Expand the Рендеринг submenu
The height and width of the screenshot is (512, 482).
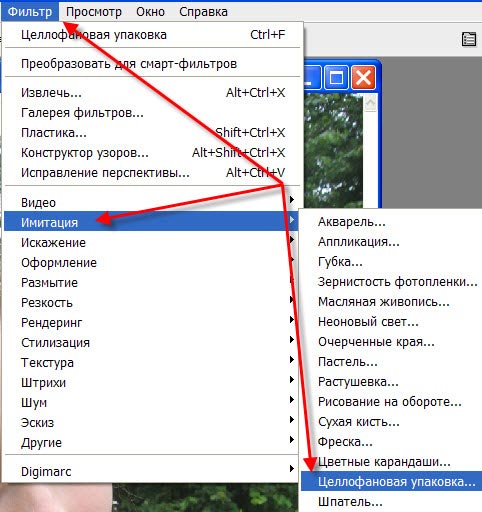pyautogui.click(x=151, y=322)
